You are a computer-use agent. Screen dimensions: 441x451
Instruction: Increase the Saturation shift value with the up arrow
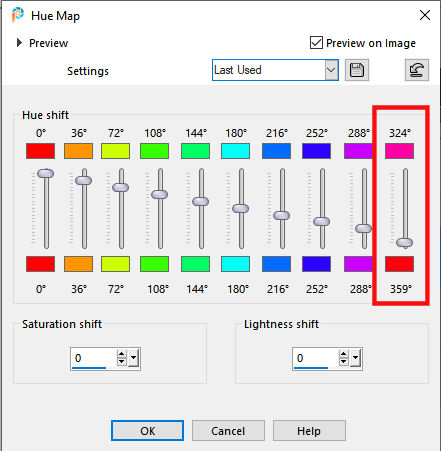(122, 354)
